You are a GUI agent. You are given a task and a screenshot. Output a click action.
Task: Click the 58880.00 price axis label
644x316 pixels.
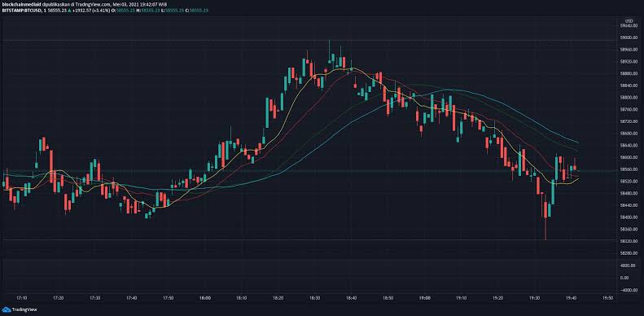coord(628,73)
